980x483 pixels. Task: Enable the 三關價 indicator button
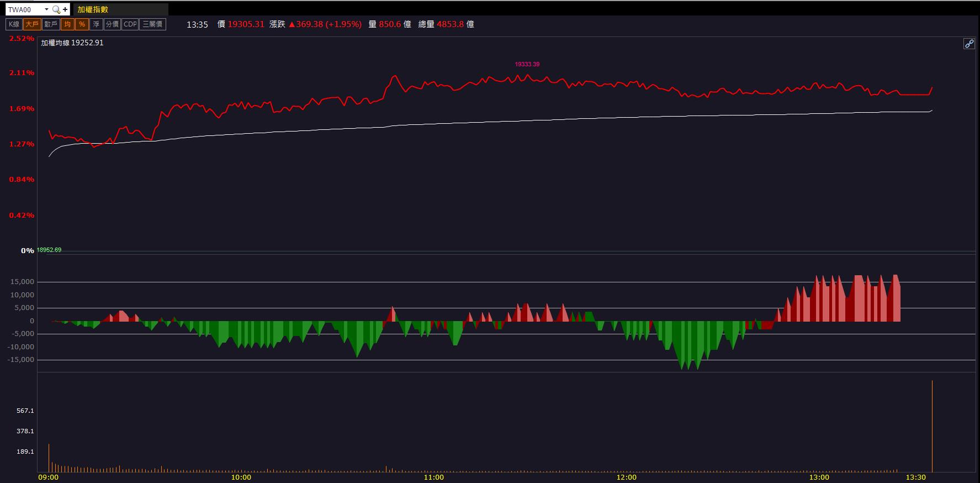click(152, 24)
